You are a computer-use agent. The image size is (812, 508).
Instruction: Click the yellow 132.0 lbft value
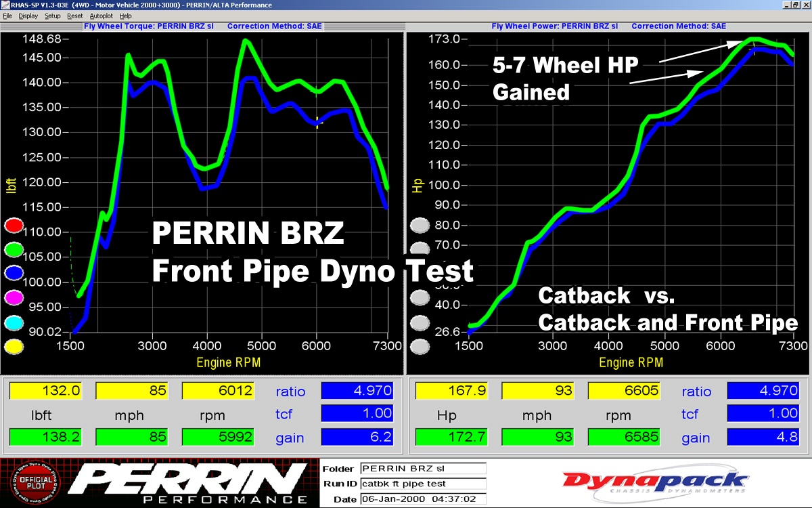(45, 391)
